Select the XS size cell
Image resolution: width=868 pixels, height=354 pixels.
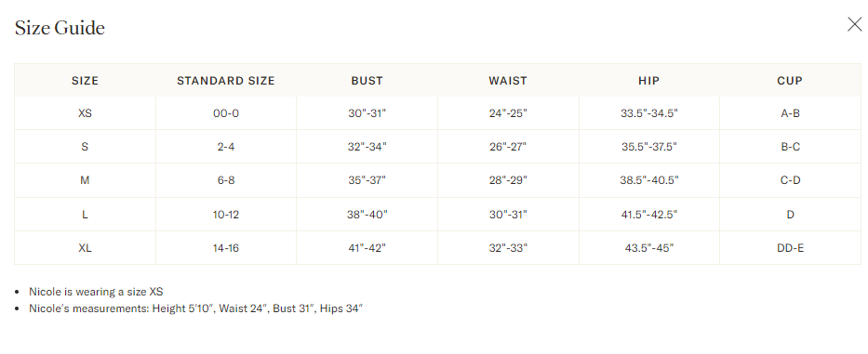tap(85, 113)
